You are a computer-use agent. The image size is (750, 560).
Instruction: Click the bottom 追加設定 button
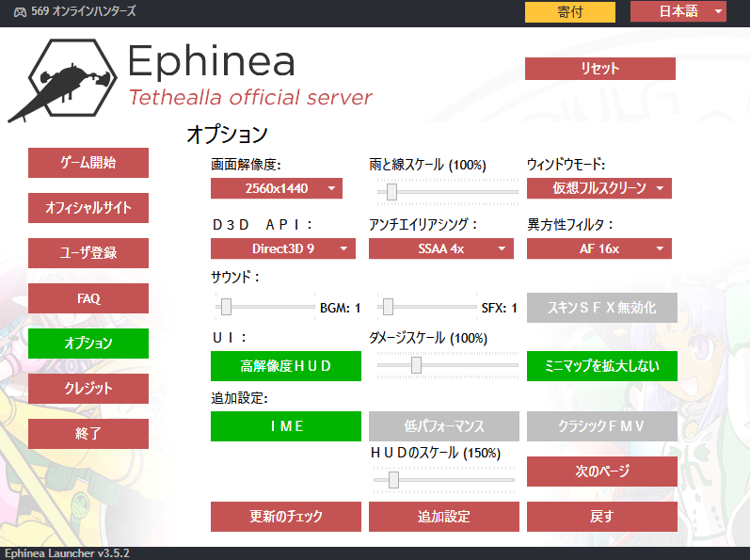(443, 517)
